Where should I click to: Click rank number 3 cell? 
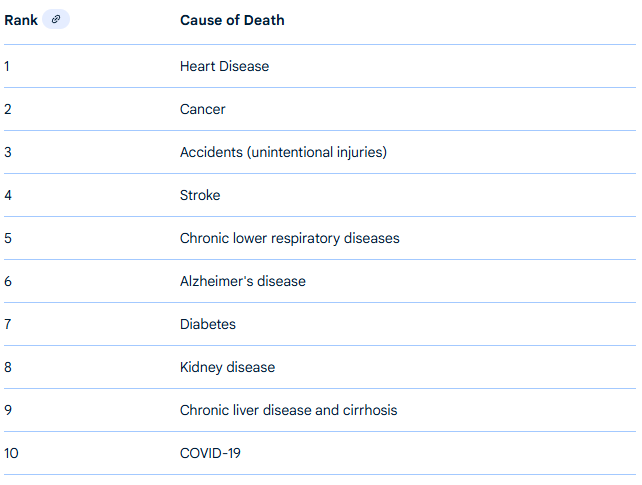8,152
